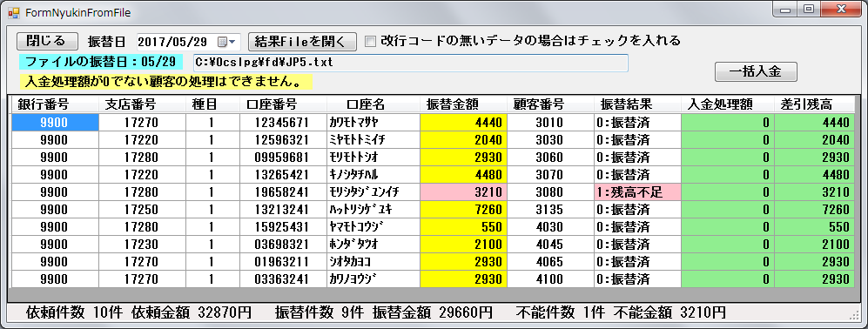The width and height of the screenshot is (868, 329).
Task: Click the 口座番号 column header
Action: pos(284,104)
